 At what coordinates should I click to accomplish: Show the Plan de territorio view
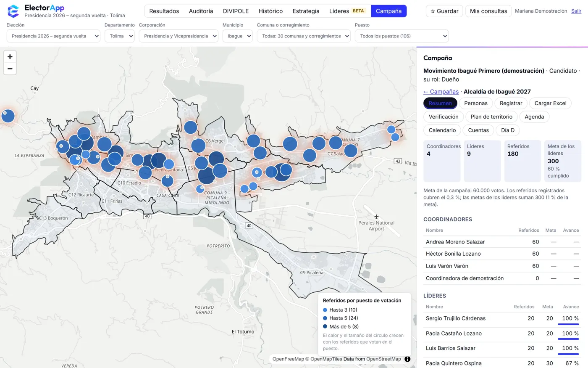pyautogui.click(x=491, y=117)
